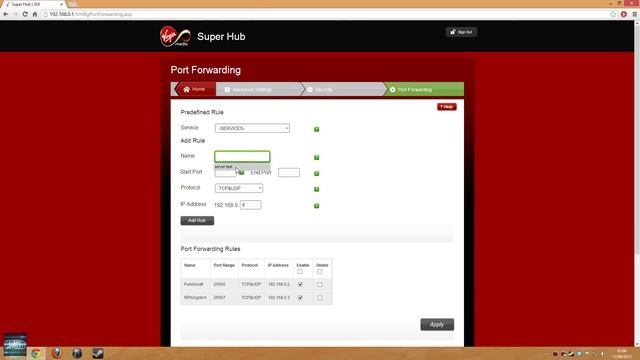
Task: Open a new browser tab
Action: coord(73,4)
